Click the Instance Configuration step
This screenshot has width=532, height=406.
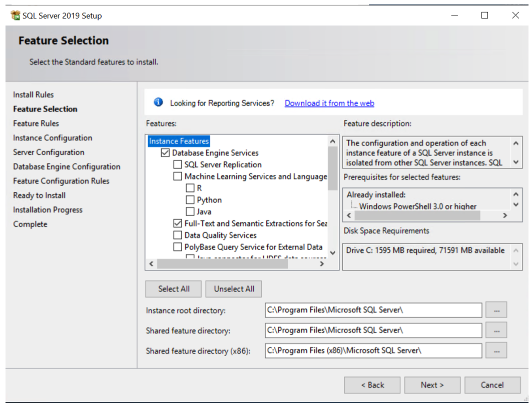[53, 137]
